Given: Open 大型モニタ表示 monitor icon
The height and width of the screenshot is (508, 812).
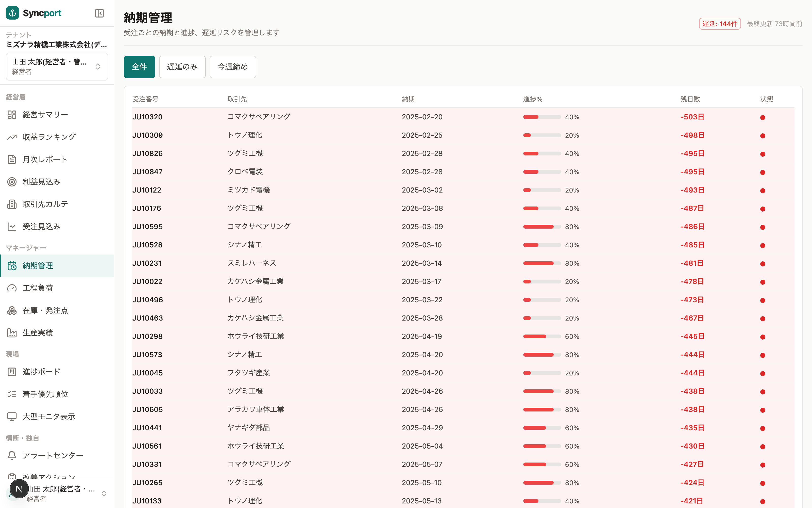Looking at the screenshot, I should point(12,417).
